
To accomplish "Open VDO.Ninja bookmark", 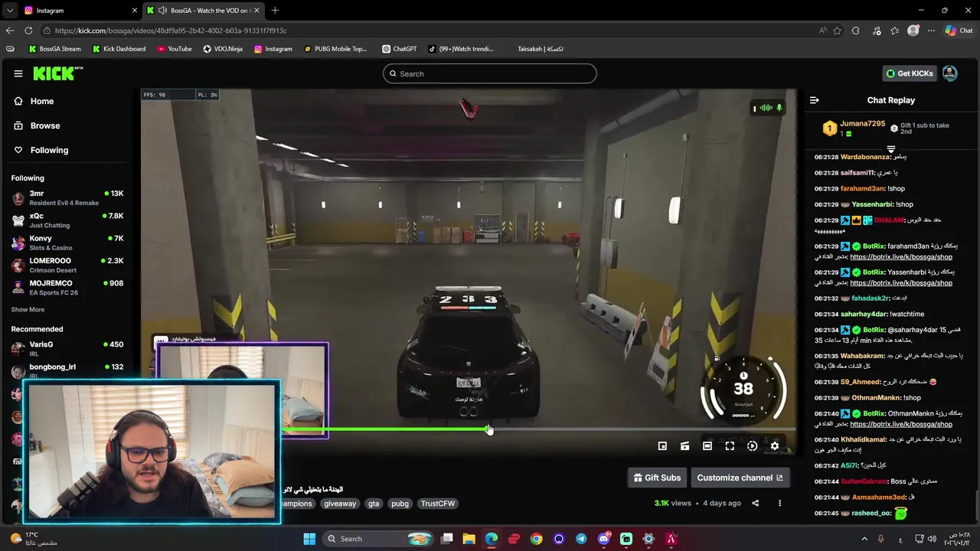I will (x=223, y=49).
